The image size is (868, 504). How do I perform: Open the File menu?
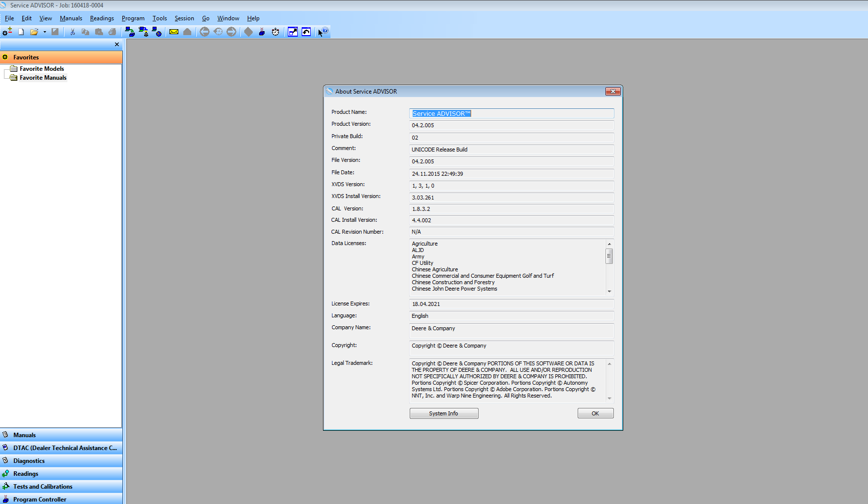pos(9,18)
